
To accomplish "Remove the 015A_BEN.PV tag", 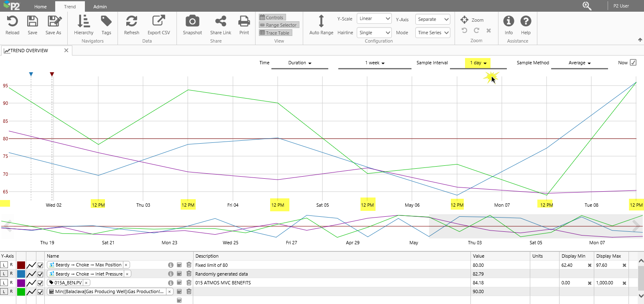I will tap(86, 283).
